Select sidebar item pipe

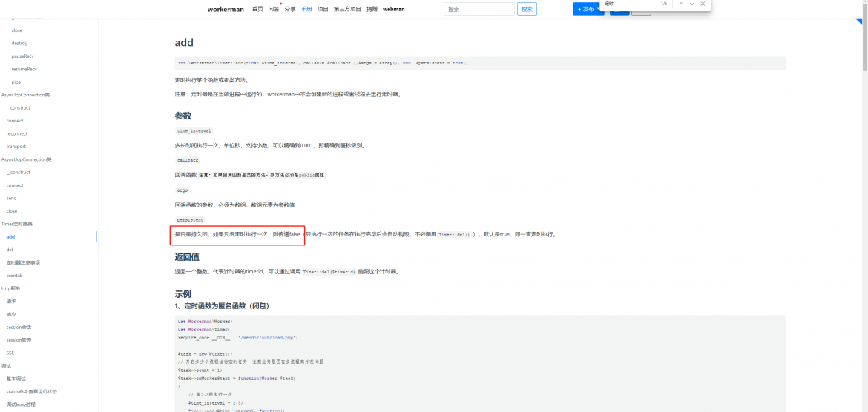click(x=16, y=82)
